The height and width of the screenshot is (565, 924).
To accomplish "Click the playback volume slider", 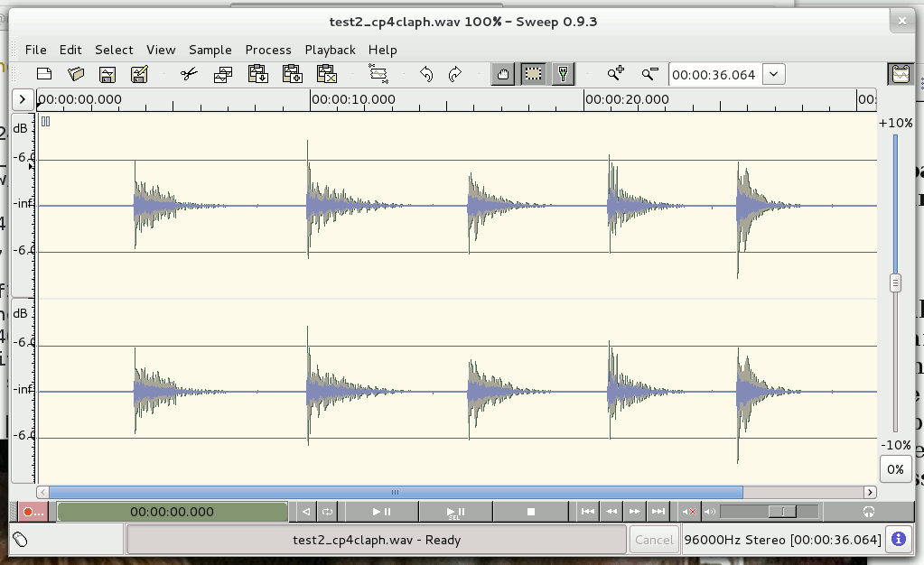I will click(x=770, y=512).
